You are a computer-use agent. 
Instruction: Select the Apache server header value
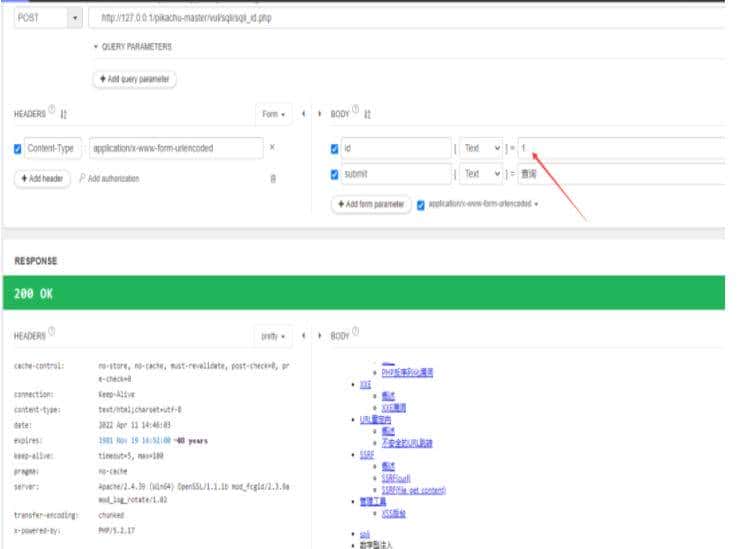[x=194, y=493]
